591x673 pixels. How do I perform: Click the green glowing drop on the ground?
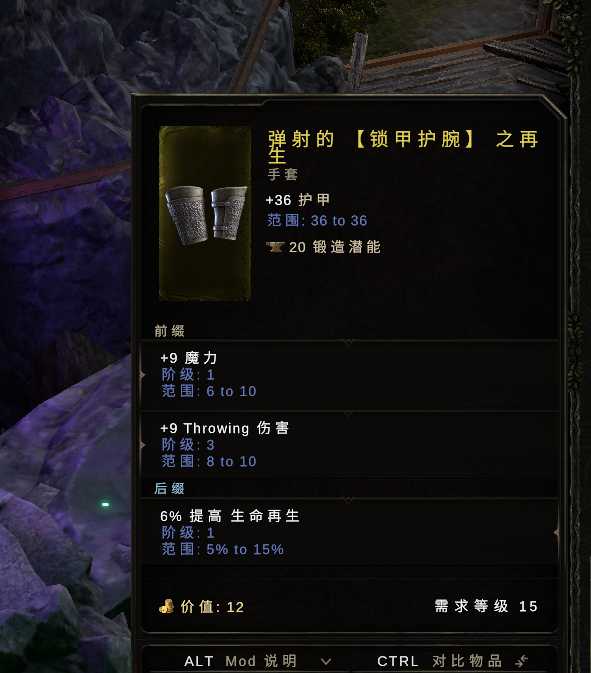point(105,504)
